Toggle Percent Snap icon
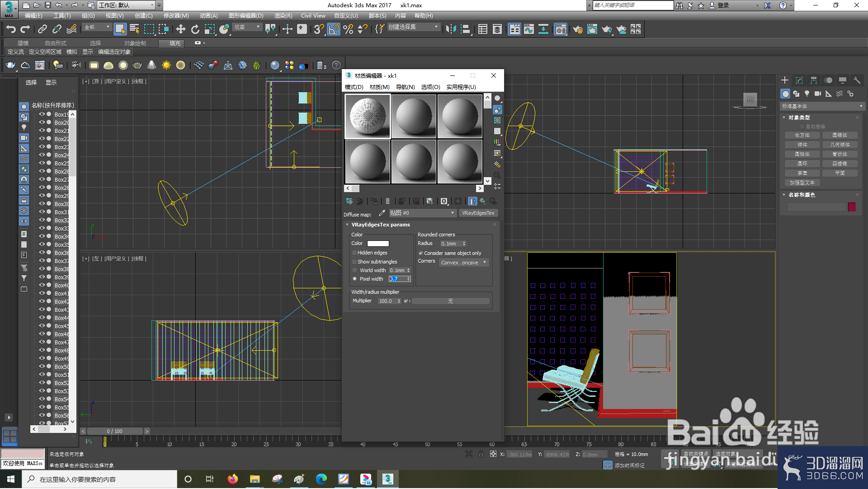 (x=348, y=29)
